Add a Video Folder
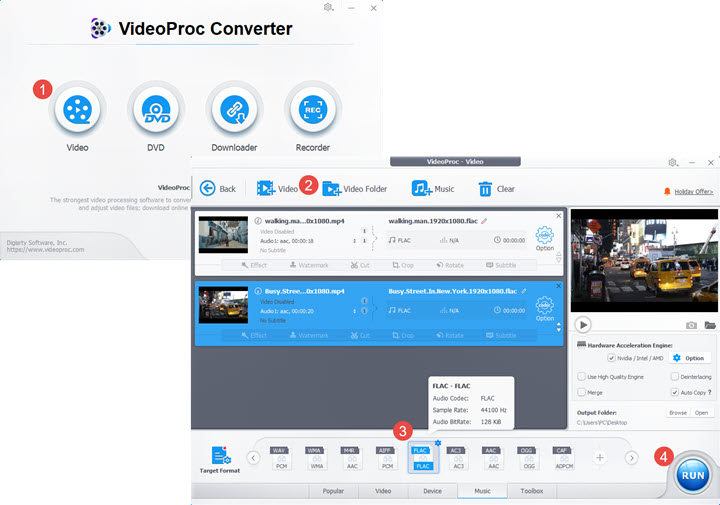 pos(354,189)
